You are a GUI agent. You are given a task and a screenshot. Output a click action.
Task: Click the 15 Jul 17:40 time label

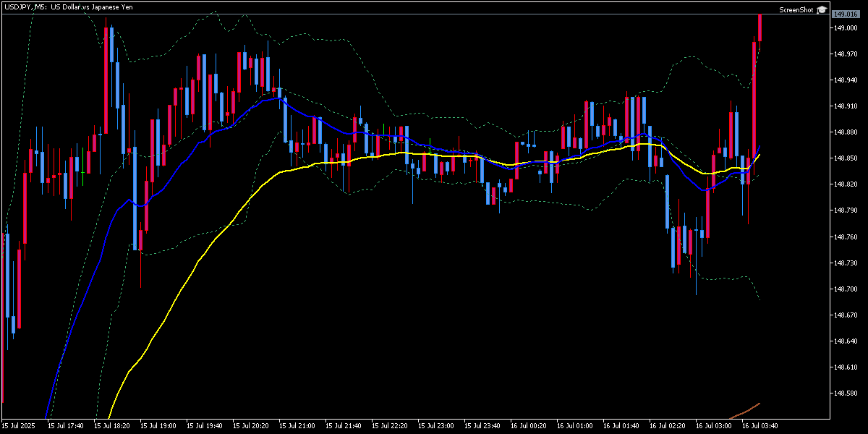pyautogui.click(x=66, y=426)
